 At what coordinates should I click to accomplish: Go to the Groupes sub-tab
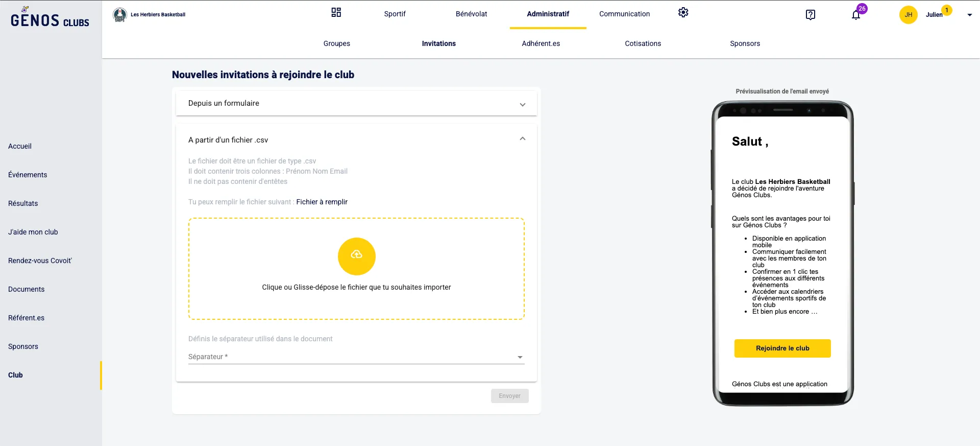(337, 43)
